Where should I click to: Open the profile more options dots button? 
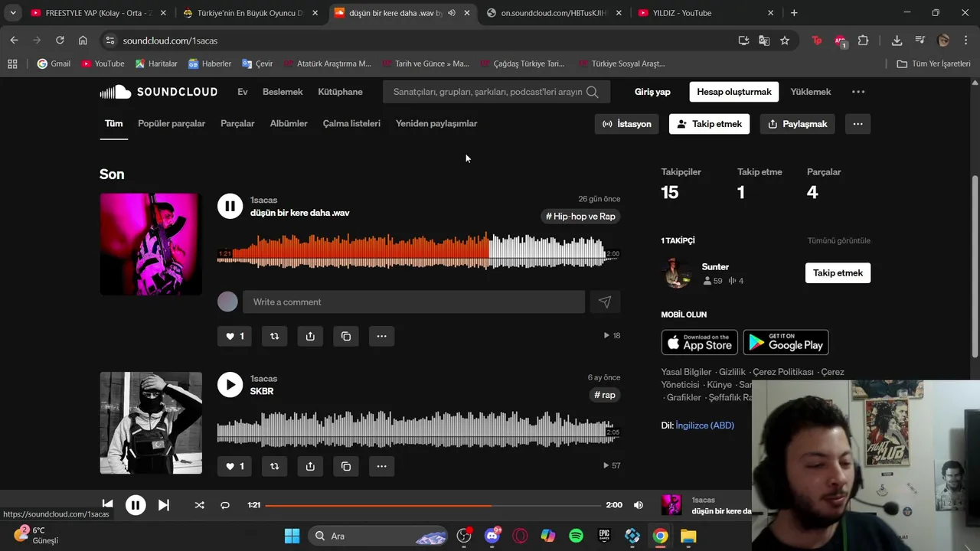(x=857, y=124)
